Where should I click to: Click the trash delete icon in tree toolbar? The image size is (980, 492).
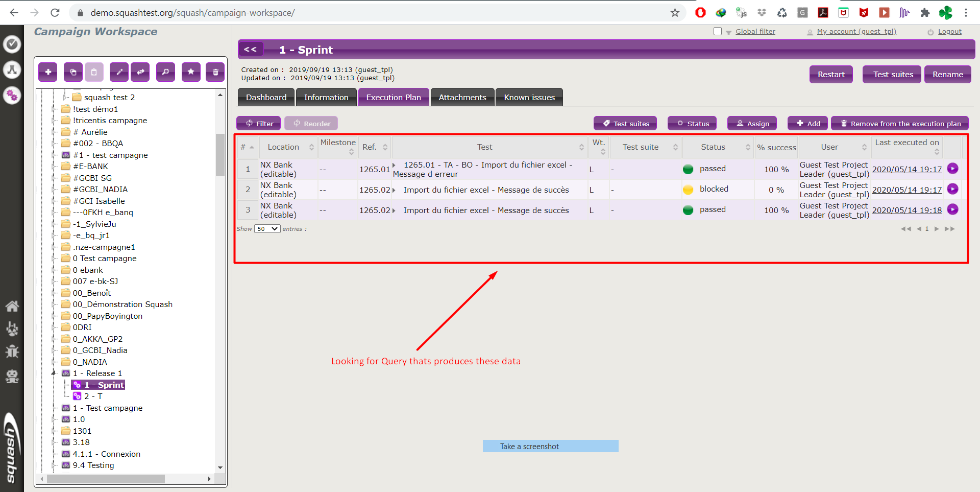215,73
